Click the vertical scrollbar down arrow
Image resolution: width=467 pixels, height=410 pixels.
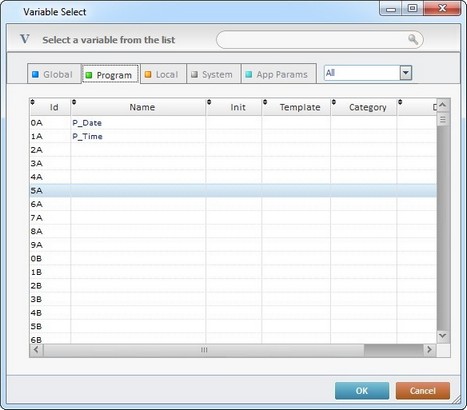(443, 335)
